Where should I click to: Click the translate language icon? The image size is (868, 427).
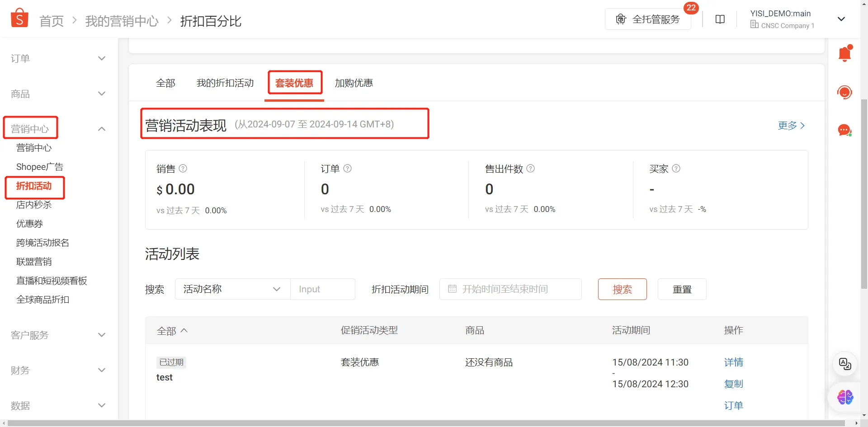pos(844,364)
